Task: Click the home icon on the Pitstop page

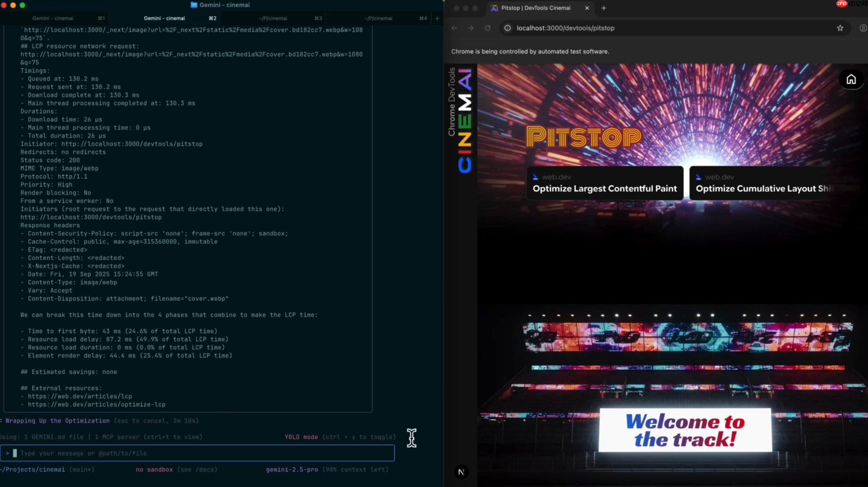Action: tap(852, 79)
